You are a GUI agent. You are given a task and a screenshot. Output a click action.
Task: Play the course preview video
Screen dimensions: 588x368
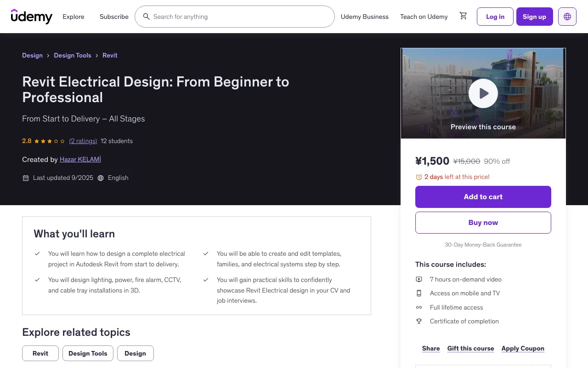click(483, 93)
